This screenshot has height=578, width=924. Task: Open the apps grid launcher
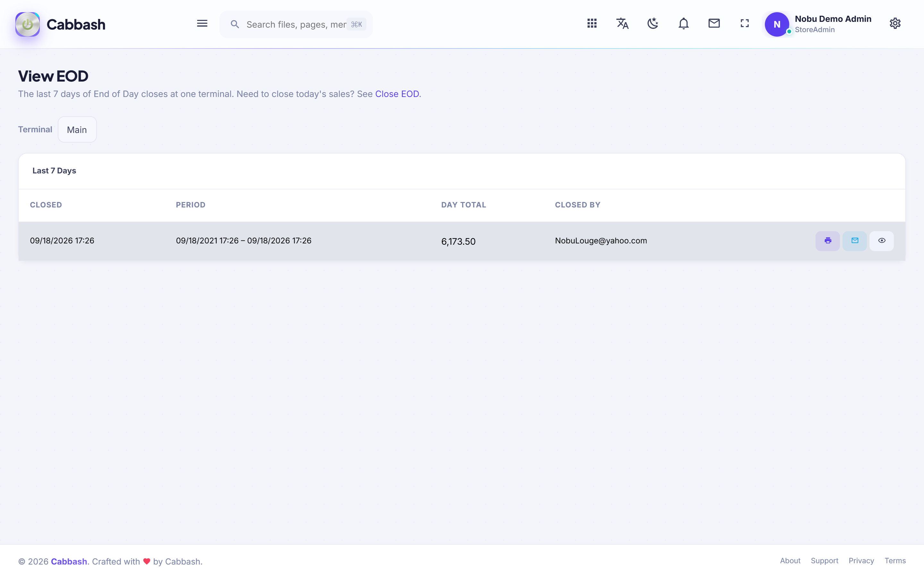click(x=592, y=24)
